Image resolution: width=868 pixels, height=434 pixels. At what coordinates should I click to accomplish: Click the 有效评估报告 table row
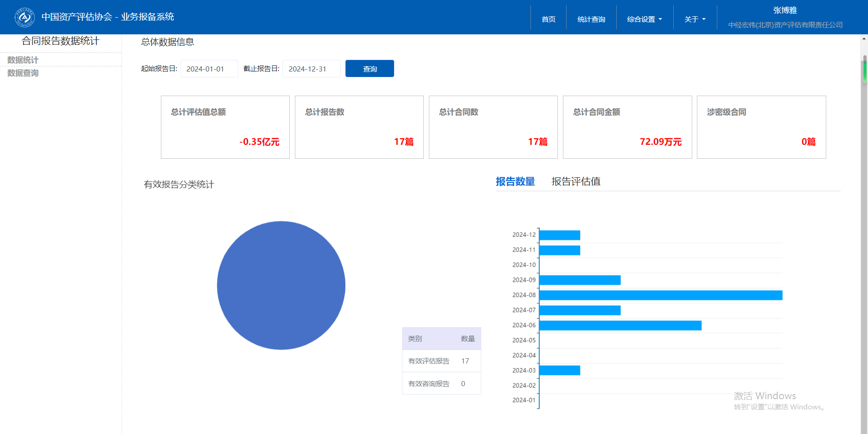[441, 361]
